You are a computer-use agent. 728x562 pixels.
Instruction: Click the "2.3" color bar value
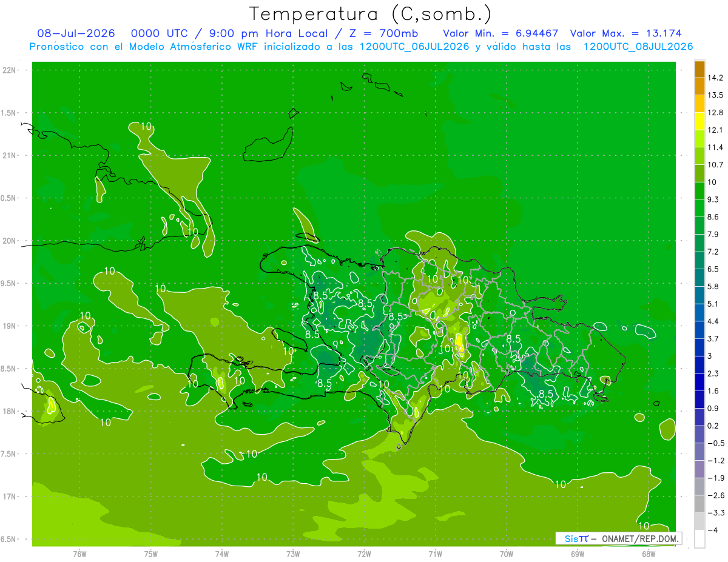tap(714, 373)
